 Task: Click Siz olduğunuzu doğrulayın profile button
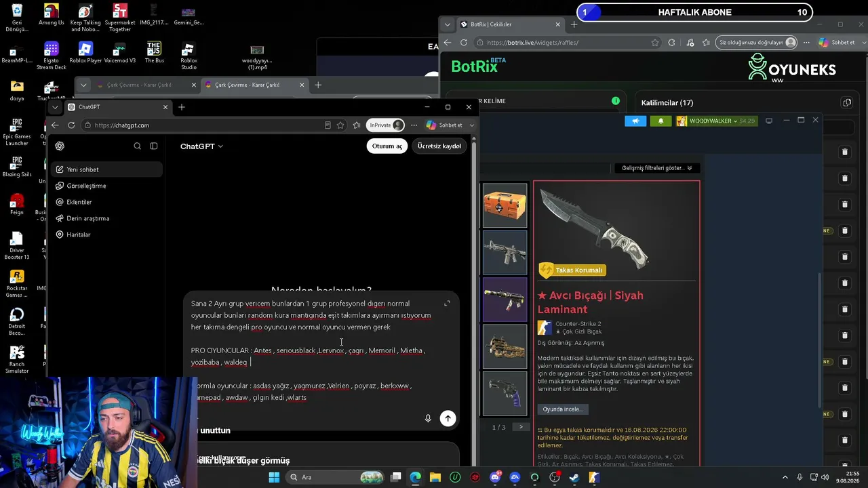(757, 42)
